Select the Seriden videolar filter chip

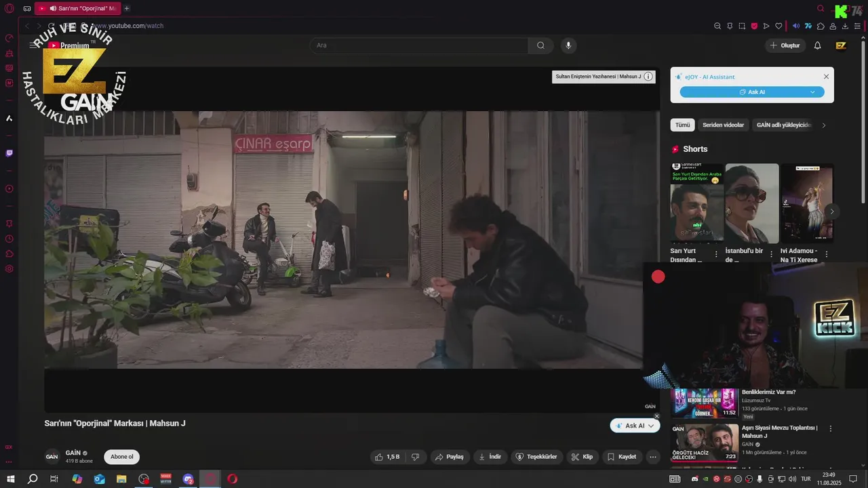[723, 125]
